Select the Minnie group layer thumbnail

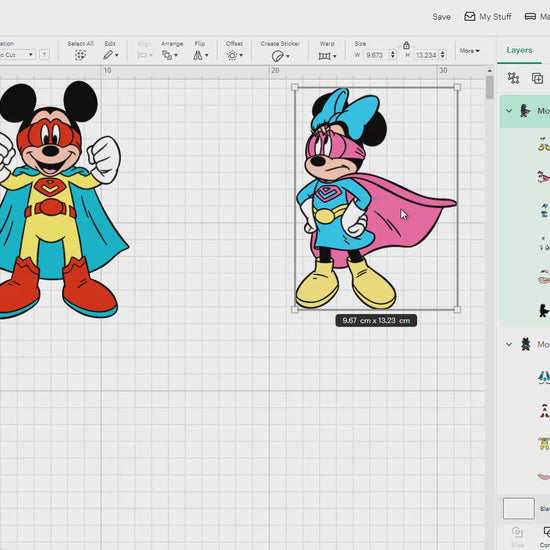pyautogui.click(x=525, y=111)
